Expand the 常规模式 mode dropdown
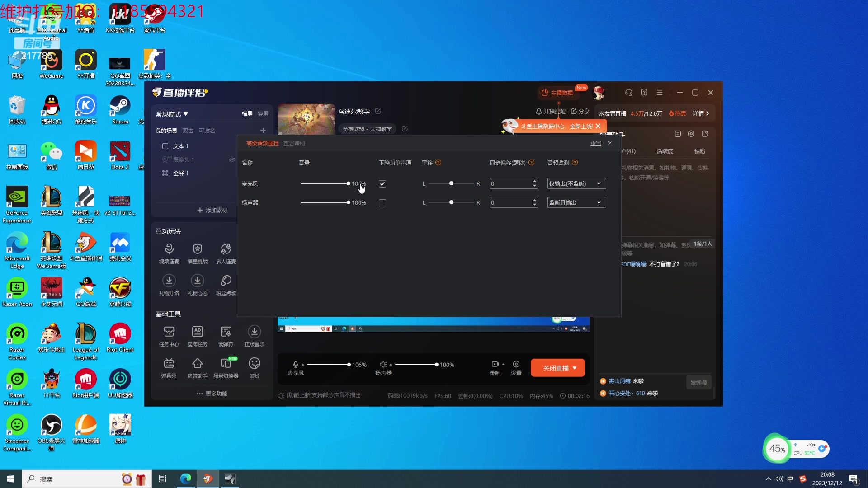The image size is (868, 488). [x=172, y=114]
